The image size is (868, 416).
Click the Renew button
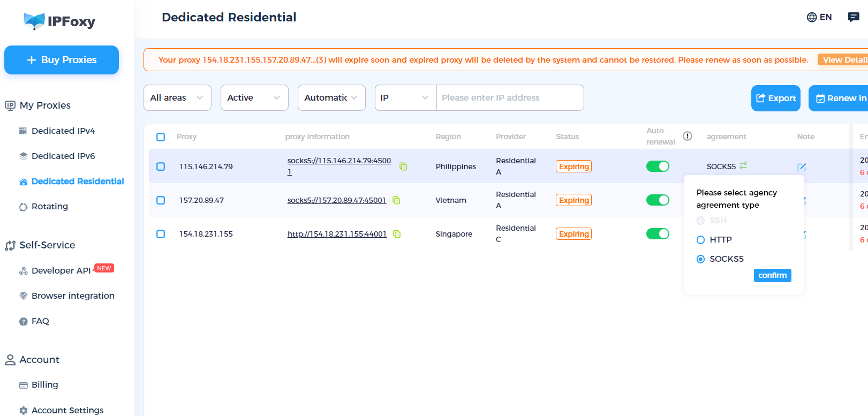click(839, 98)
